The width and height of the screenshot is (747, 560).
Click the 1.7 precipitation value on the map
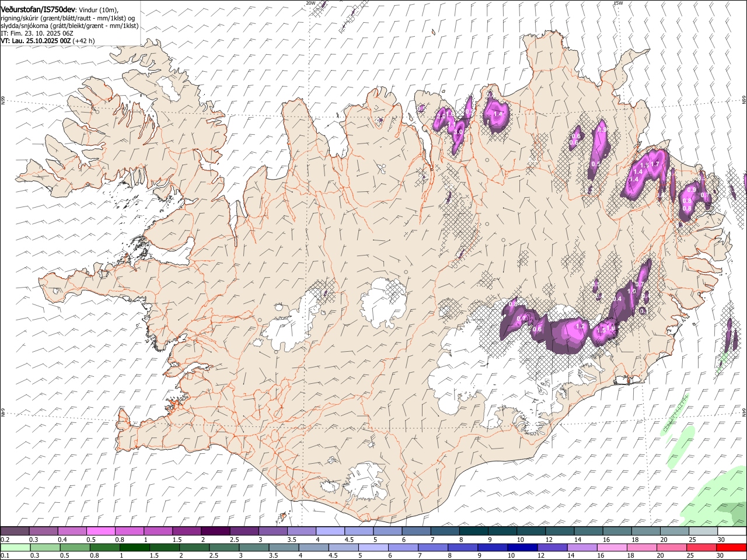(x=654, y=164)
